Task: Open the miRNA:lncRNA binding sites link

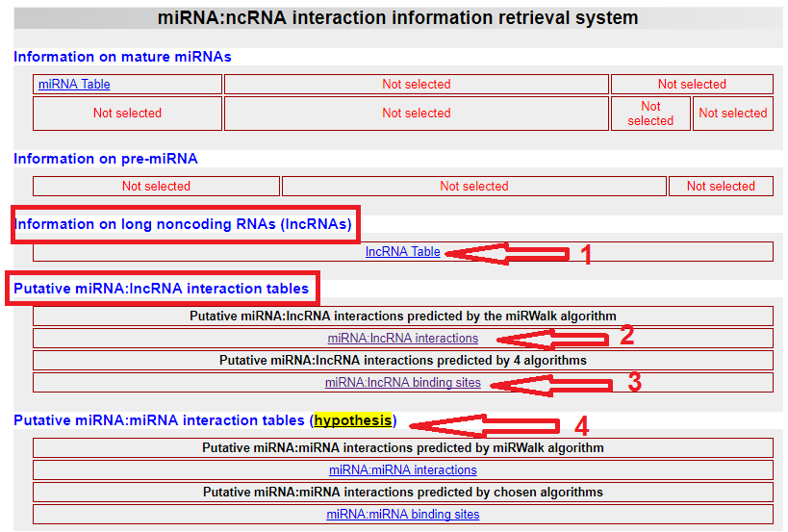Action: [x=402, y=383]
